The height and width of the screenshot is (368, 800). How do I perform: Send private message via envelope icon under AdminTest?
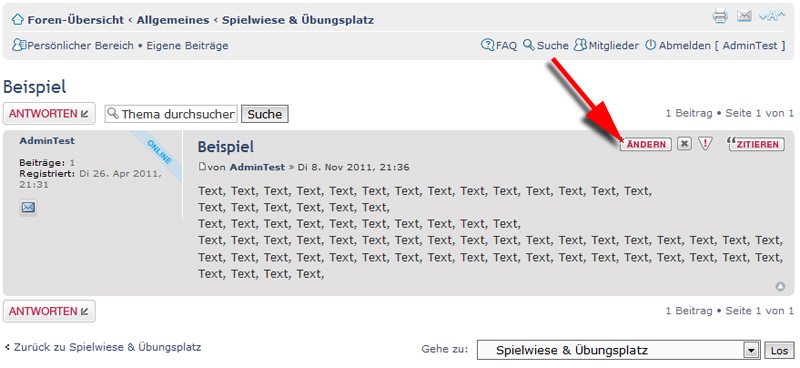(29, 207)
